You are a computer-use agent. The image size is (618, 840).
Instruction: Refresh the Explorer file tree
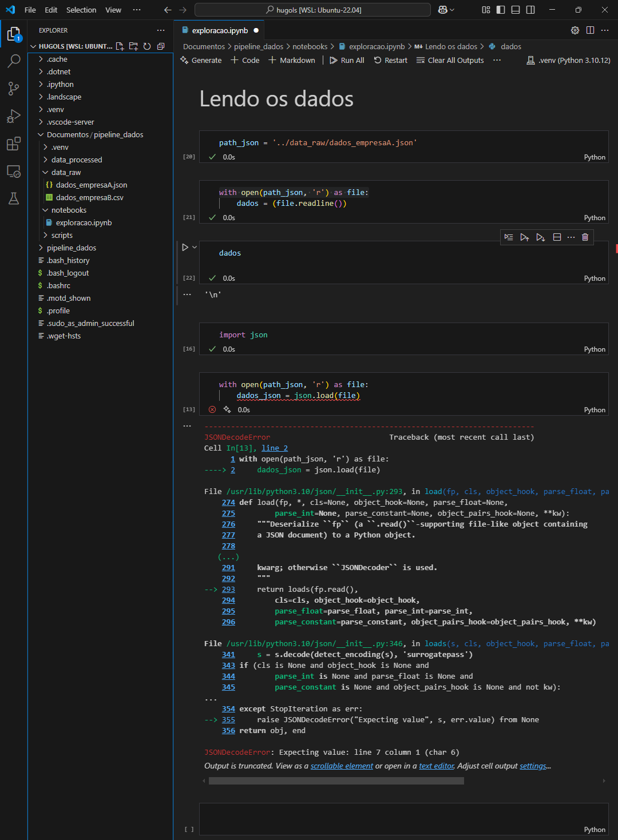(147, 46)
